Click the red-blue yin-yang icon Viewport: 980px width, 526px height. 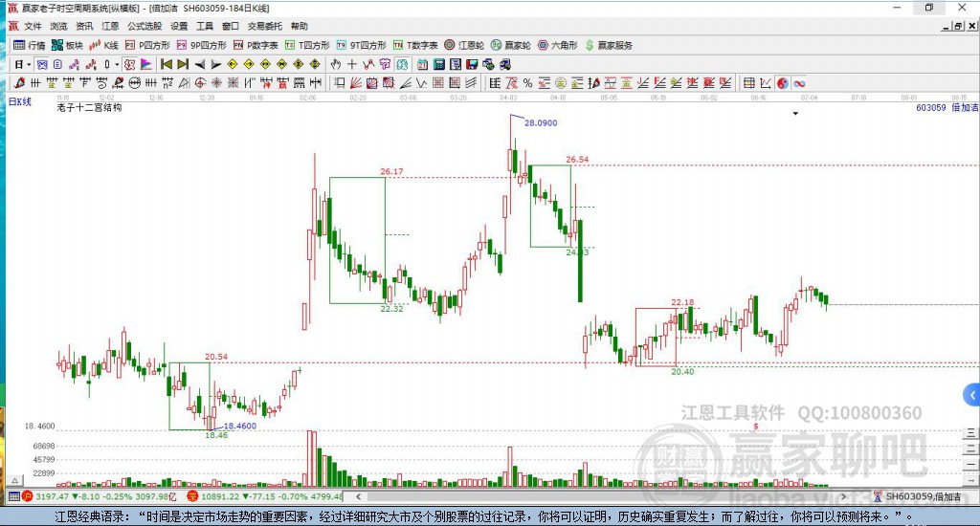click(x=783, y=83)
